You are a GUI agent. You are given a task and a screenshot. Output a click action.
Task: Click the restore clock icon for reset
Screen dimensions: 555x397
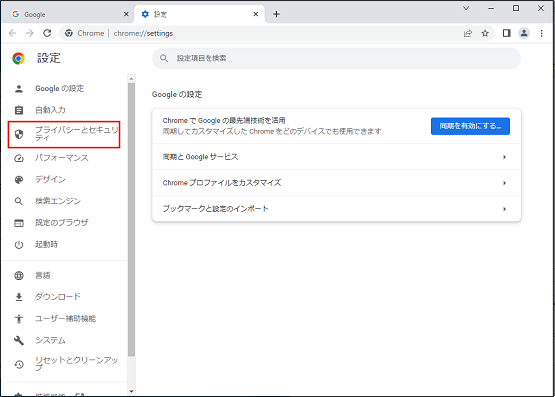coord(19,364)
